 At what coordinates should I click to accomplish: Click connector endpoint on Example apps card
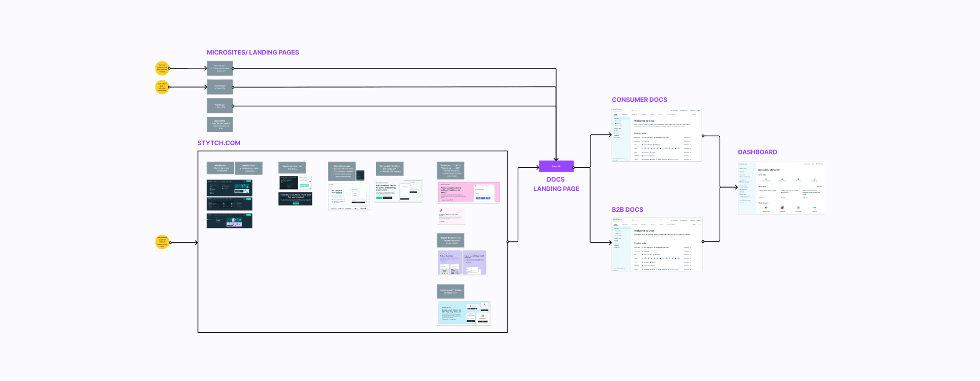[233, 68]
